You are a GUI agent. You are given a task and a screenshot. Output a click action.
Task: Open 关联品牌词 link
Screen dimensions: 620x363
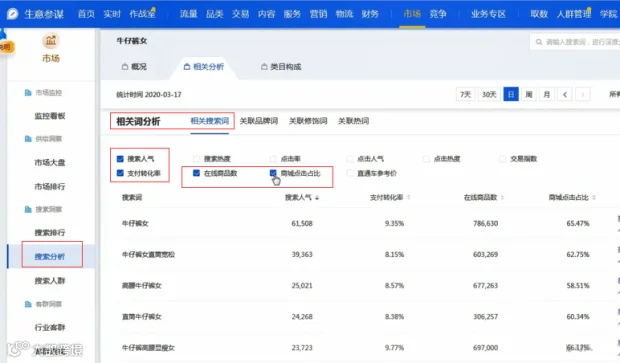259,121
